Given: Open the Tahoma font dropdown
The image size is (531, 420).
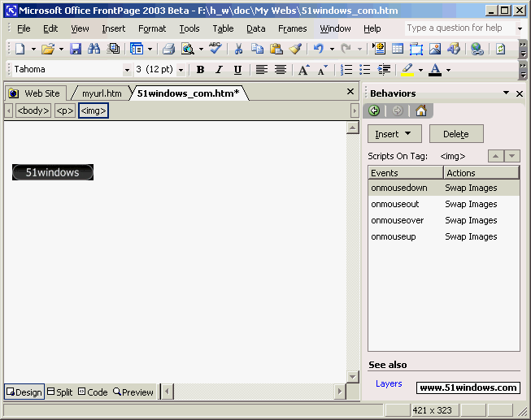Looking at the screenshot, I should [x=127, y=70].
